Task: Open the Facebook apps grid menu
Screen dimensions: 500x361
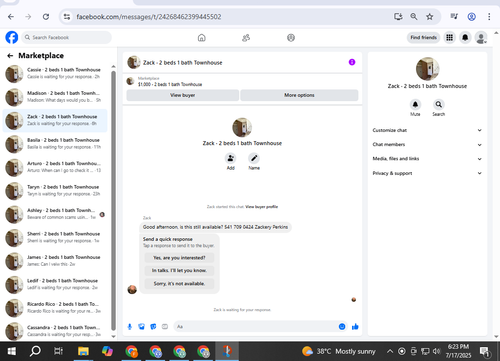Action: [x=449, y=37]
